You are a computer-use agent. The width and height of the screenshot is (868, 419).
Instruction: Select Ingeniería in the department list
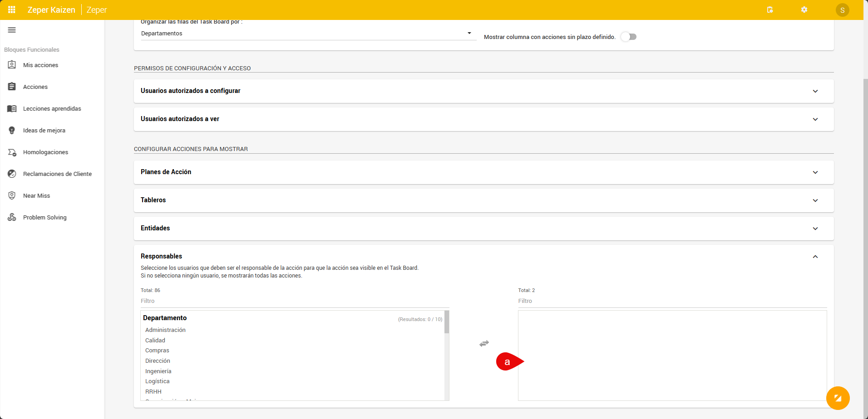(158, 371)
